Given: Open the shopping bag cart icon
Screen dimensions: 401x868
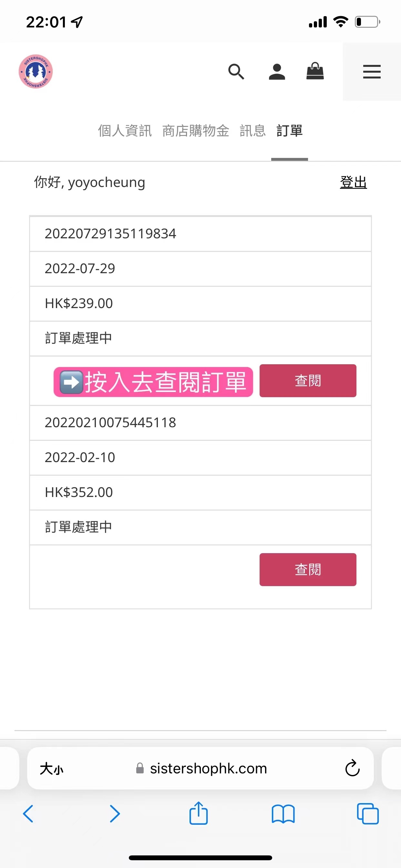Looking at the screenshot, I should [315, 71].
